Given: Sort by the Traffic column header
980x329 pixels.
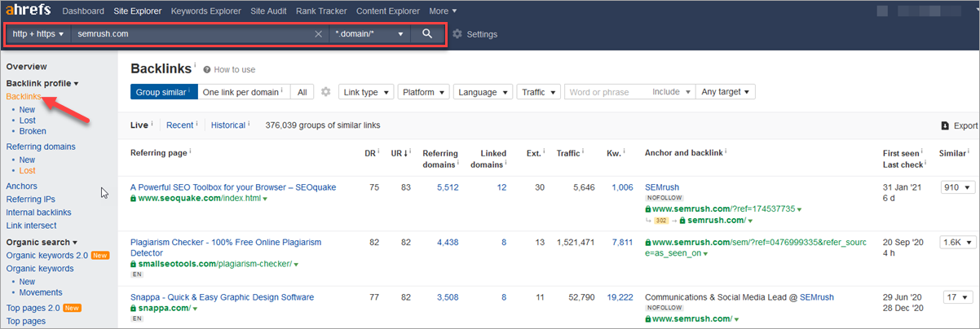Looking at the screenshot, I should (x=570, y=153).
